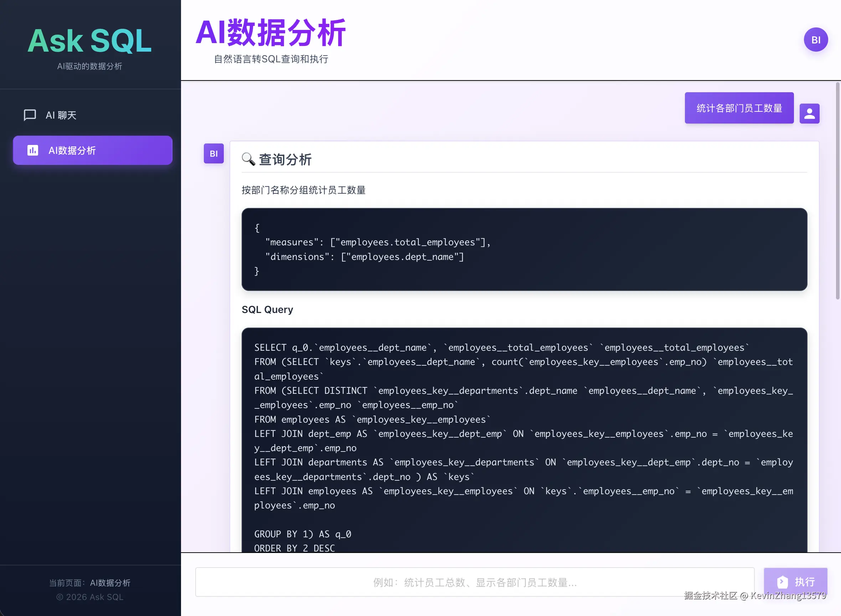Select the message text 按部门名称分组统计员工数量
Screen dimensions: 841x616
tap(304, 190)
